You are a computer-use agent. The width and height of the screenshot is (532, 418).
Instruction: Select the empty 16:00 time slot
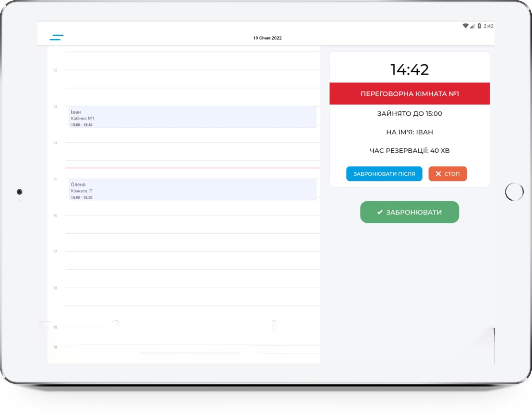192,224
